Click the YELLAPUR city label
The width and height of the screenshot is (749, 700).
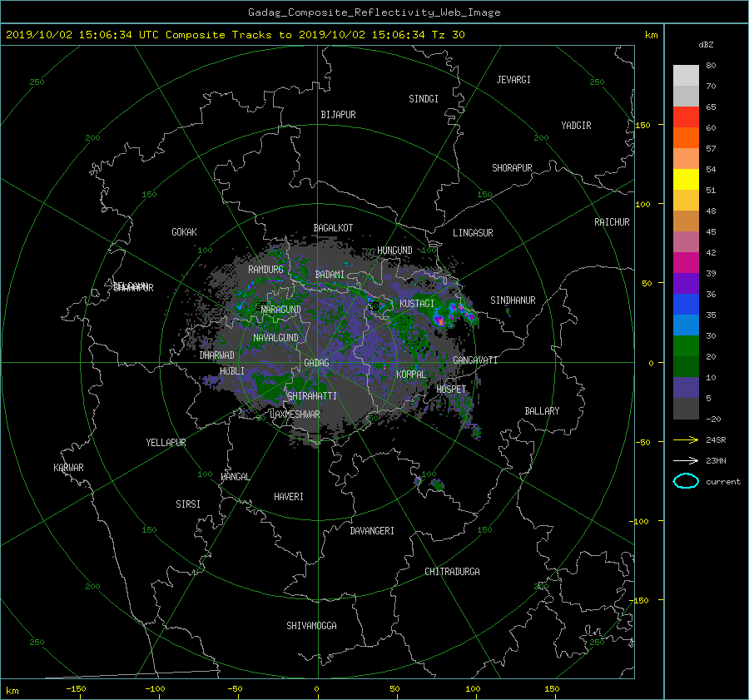coord(166,443)
